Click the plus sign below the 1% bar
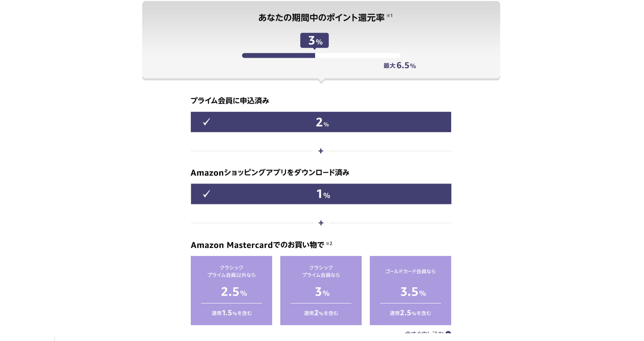The height and width of the screenshot is (341, 644). click(x=321, y=223)
